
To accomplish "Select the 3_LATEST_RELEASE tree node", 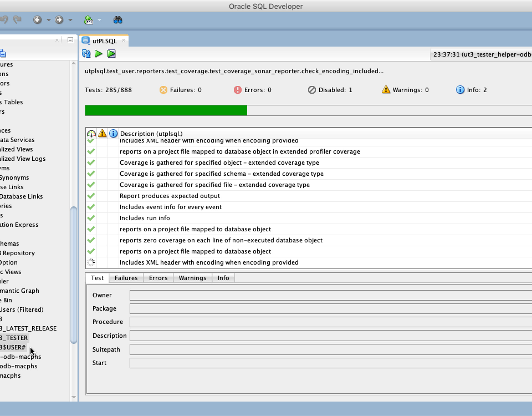I will pos(28,328).
